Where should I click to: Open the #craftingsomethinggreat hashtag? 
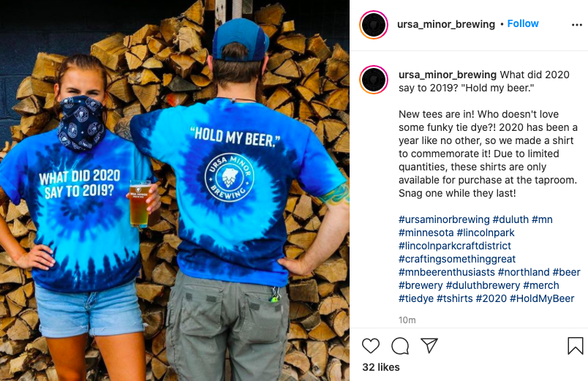(457, 259)
